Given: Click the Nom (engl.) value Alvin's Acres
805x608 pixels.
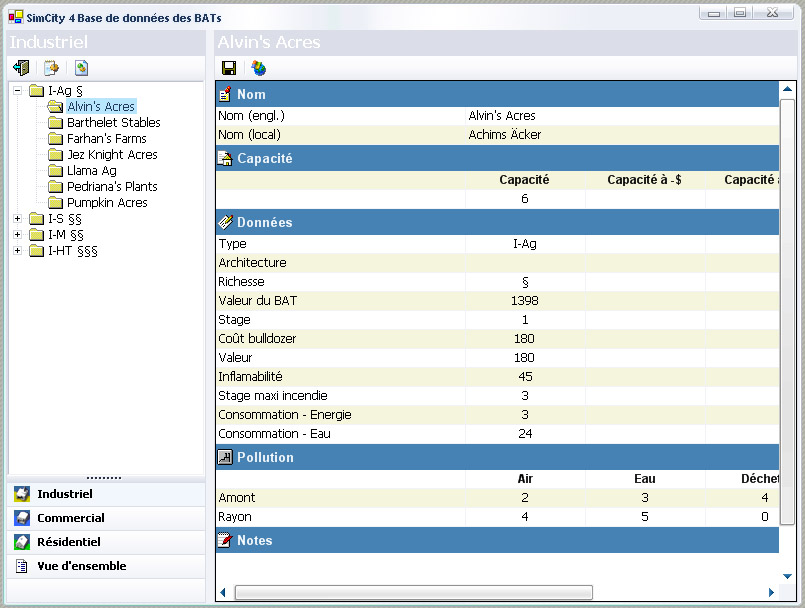Looking at the screenshot, I should click(x=502, y=116).
